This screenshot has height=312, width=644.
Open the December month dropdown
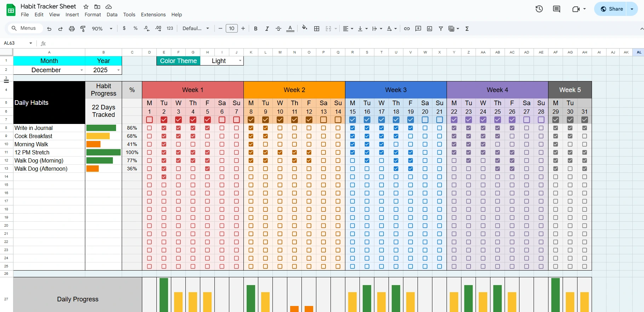pyautogui.click(x=82, y=70)
